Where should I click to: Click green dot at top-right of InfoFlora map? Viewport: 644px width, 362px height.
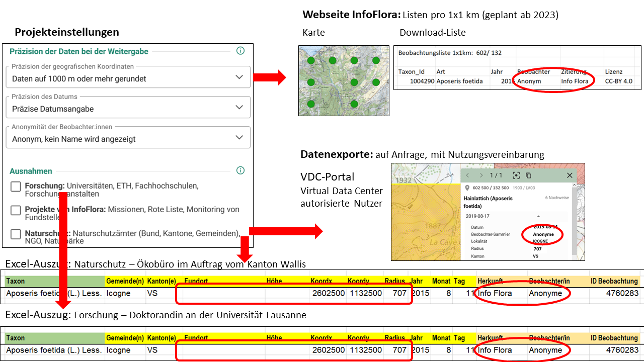tap(375, 60)
